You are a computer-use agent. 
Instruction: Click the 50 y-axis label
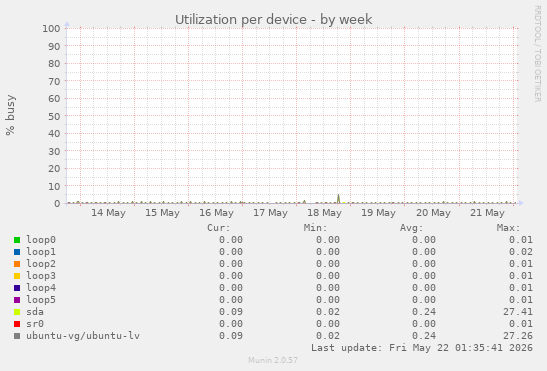point(54,116)
